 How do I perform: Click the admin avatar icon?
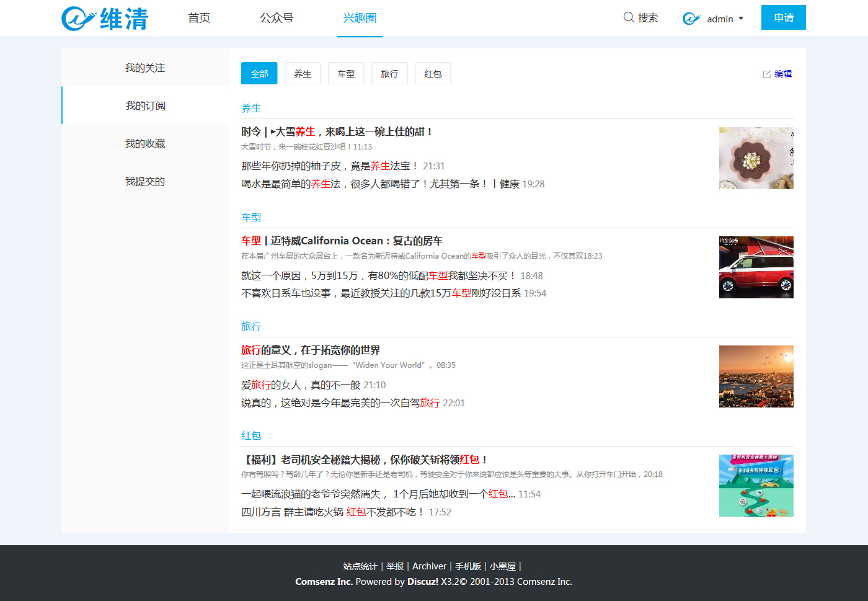coord(691,19)
